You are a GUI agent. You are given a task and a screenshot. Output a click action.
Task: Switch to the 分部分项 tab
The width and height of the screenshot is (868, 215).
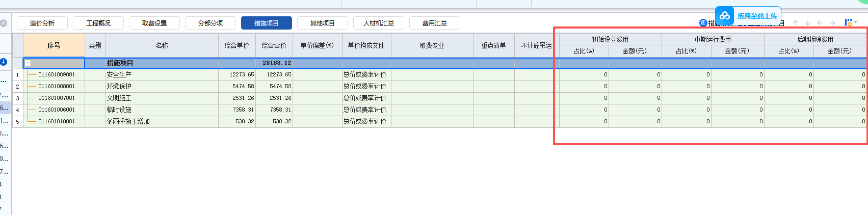tap(211, 23)
